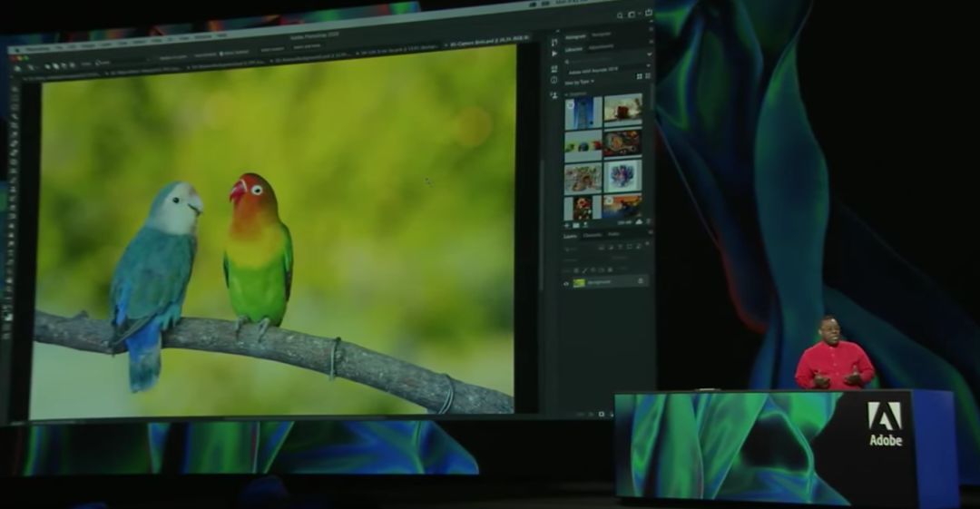Viewport: 980px width, 509px height.
Task: Click the Share icon at top right
Action: (647, 13)
